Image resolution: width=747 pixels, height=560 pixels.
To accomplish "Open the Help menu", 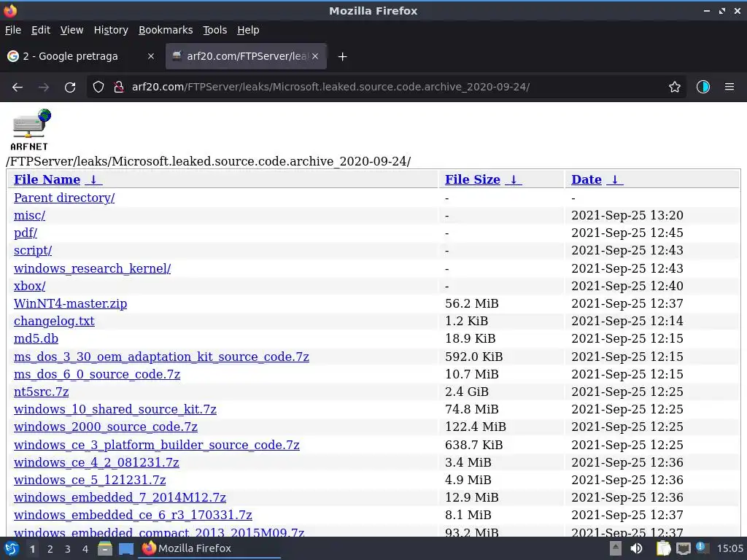I will [x=248, y=30].
